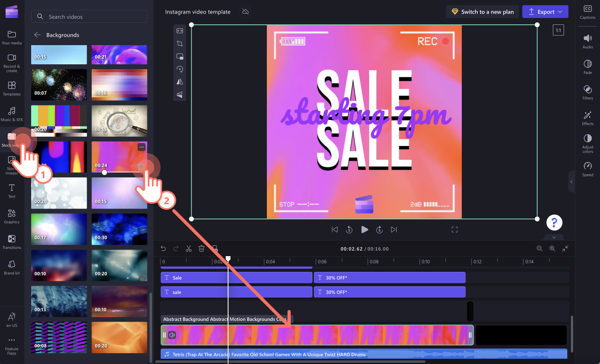Expand the hidden timeline row chevron
600x364 pixels.
click(554, 237)
